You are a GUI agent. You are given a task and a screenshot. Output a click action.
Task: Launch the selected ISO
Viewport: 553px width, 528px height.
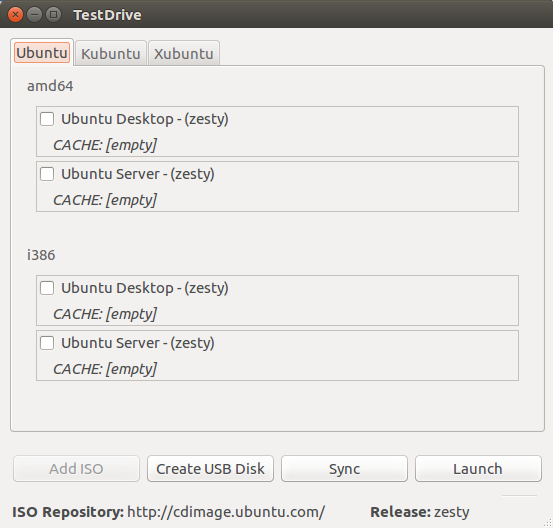click(478, 469)
